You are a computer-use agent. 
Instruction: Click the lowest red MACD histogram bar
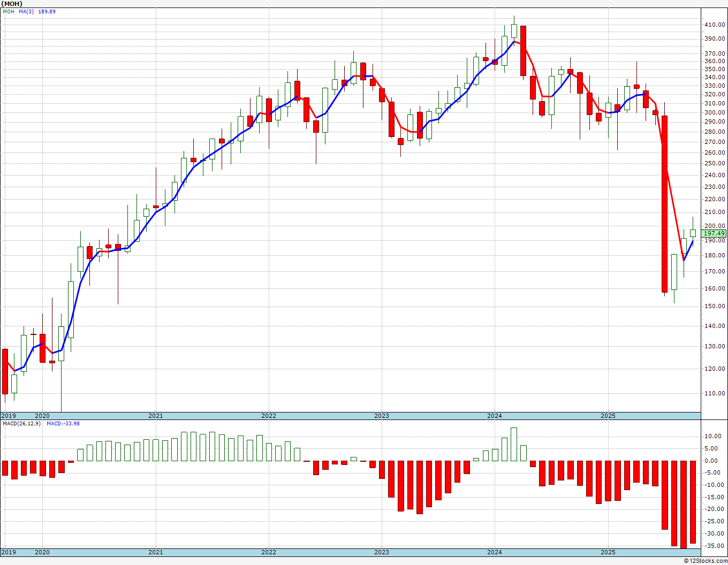(x=684, y=504)
